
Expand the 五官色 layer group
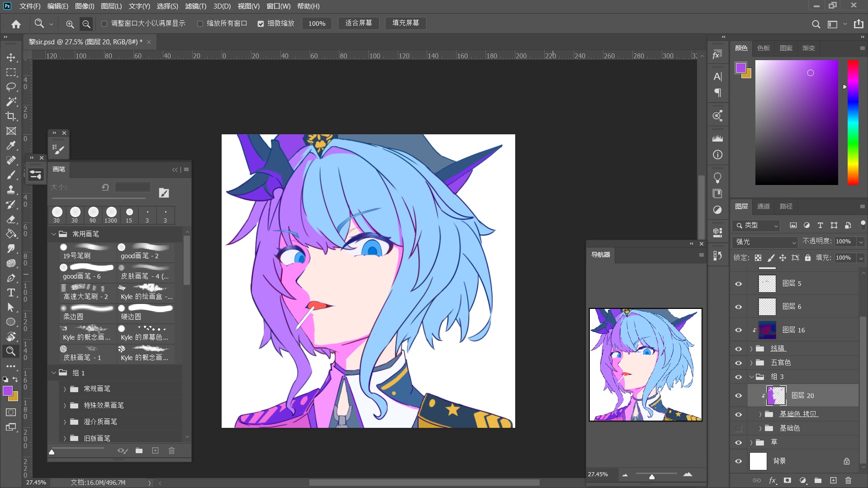[751, 363]
